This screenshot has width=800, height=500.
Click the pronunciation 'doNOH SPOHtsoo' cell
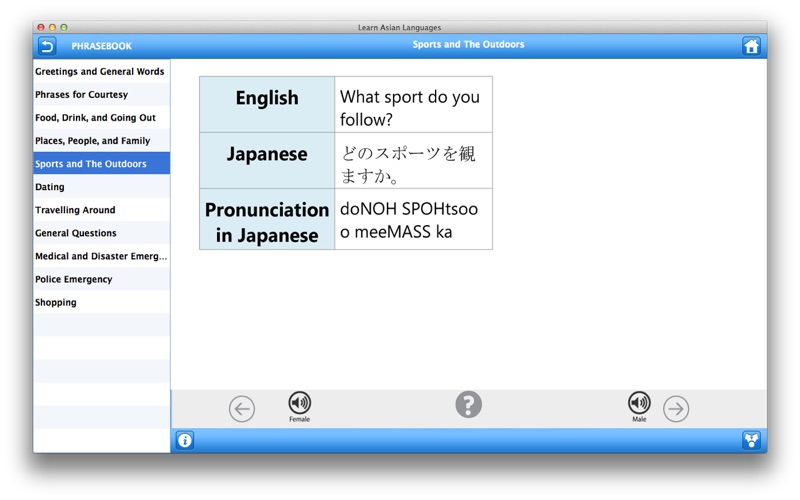tap(413, 219)
